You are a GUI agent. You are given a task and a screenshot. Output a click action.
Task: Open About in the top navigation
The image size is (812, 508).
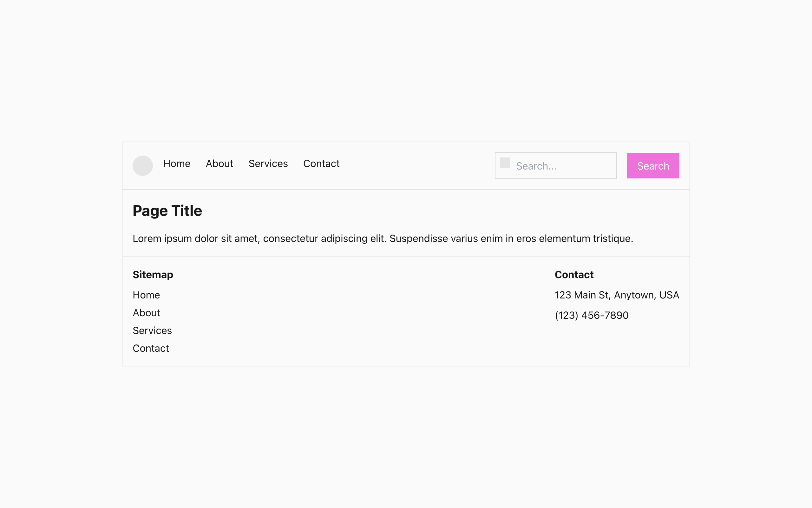(219, 164)
